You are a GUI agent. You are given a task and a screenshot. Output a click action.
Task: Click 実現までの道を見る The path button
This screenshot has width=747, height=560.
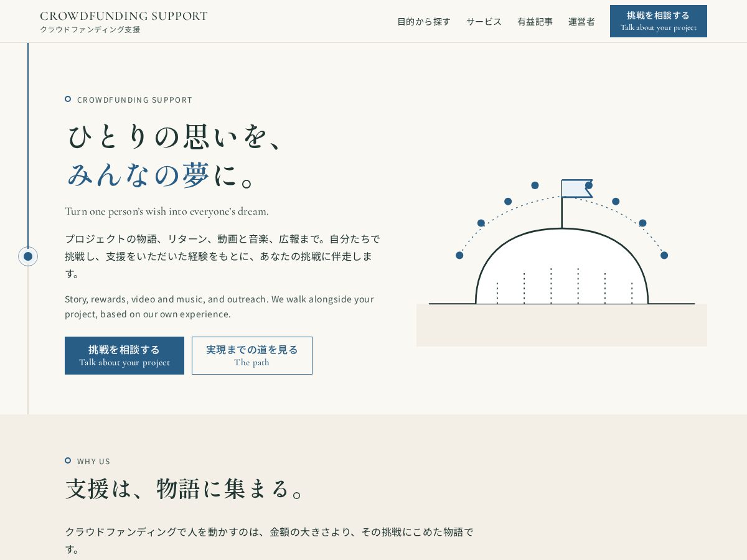click(252, 356)
